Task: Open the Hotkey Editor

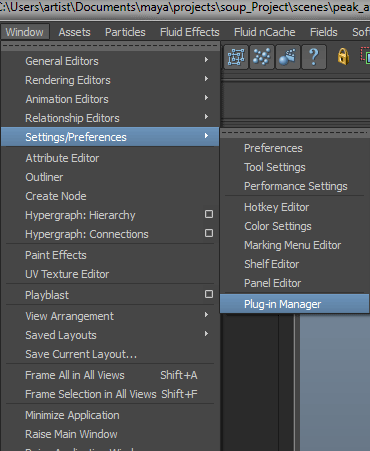Action: coord(295,207)
